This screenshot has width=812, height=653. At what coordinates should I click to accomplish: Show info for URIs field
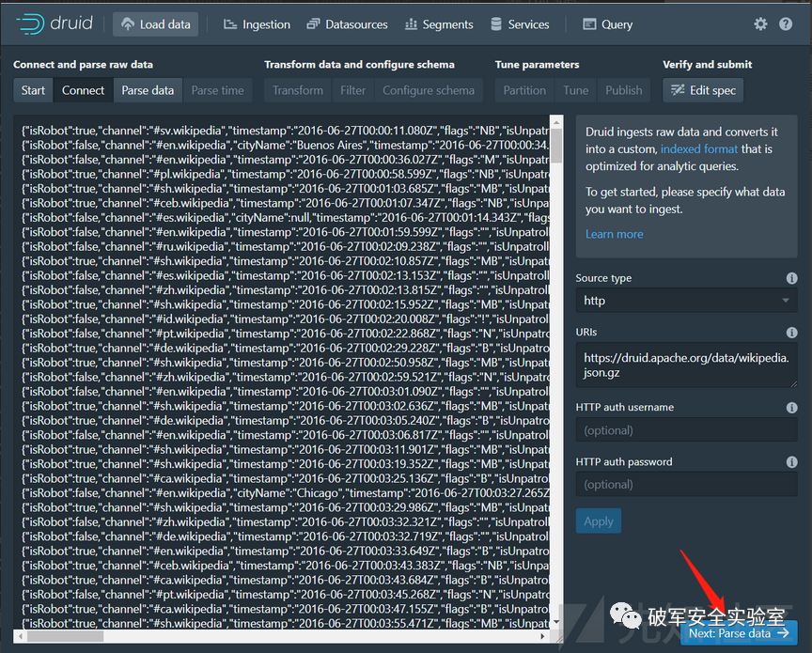click(x=791, y=333)
